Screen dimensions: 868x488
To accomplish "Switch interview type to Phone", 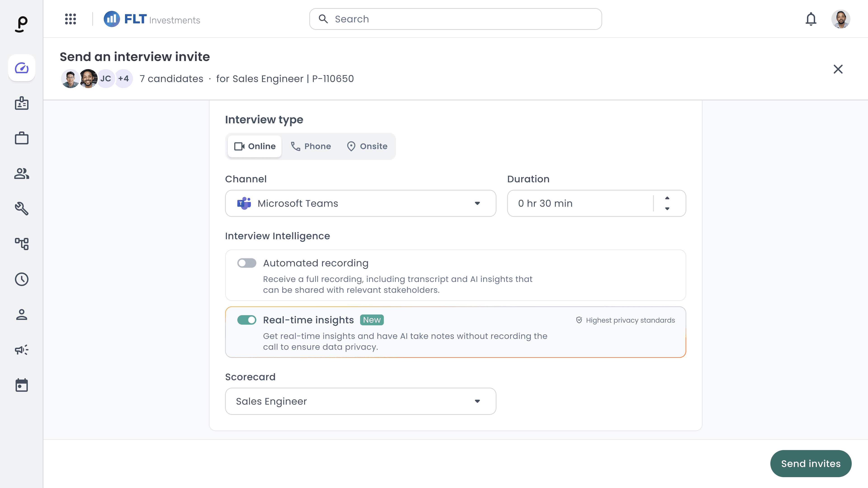I will point(311,146).
